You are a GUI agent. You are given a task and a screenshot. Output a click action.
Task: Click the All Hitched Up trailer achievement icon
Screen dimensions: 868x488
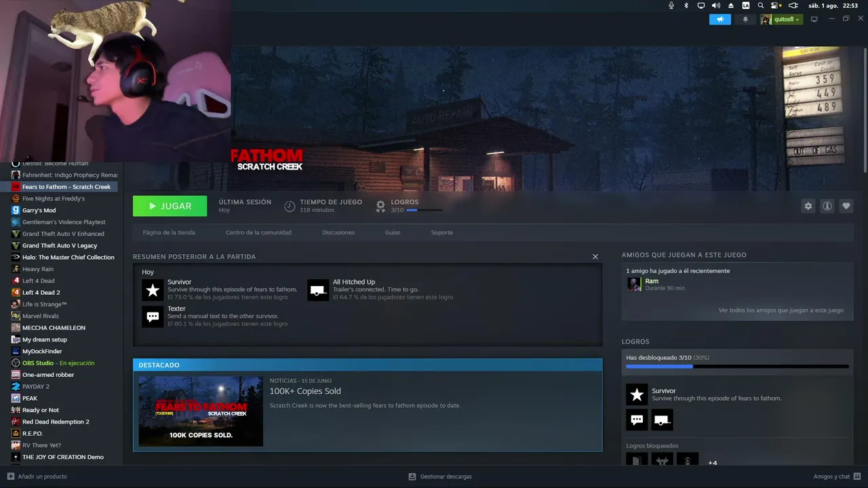pos(318,290)
